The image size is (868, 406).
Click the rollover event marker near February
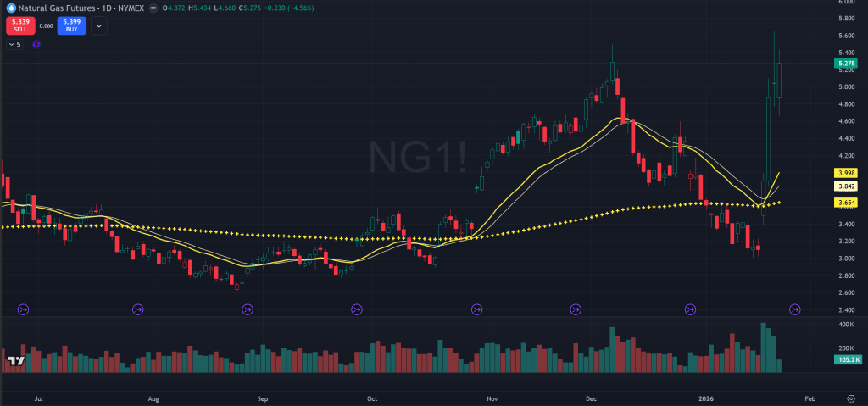[795, 310]
